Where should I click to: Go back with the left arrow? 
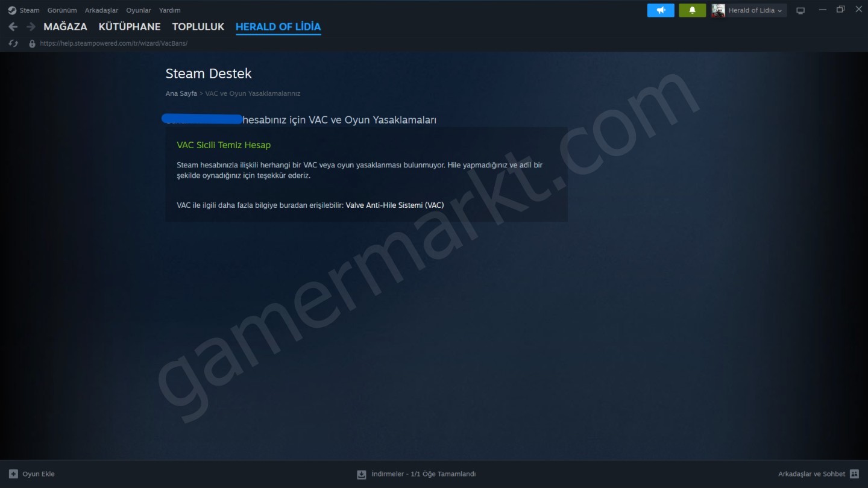click(x=13, y=27)
